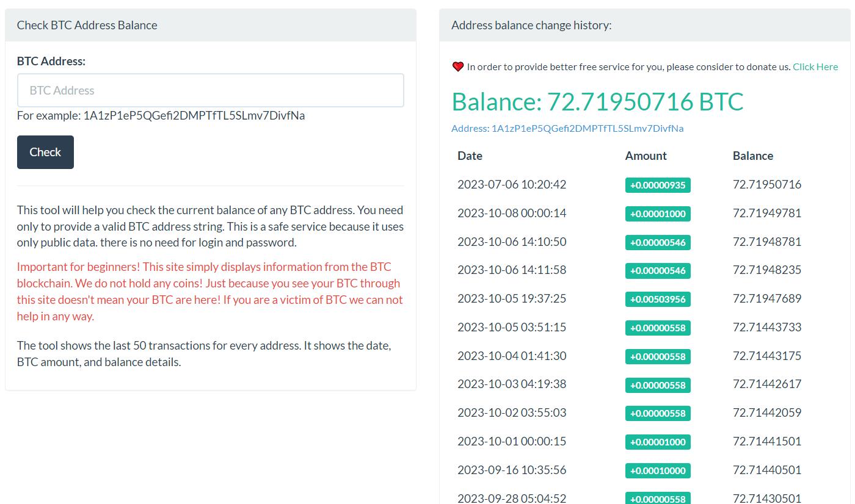Click the BTC Address: field label
This screenshot has width=855, height=504.
[x=51, y=61]
